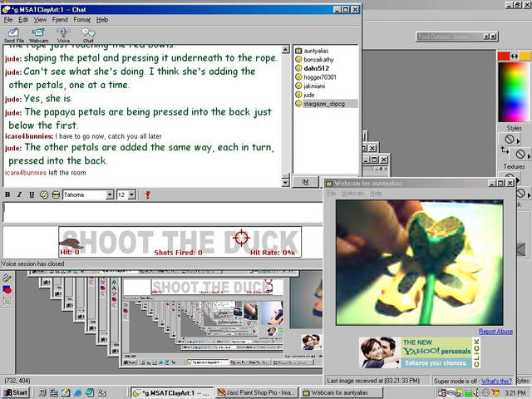This screenshot has height=399, width=532.
Task: Open the font size 12 dropdown
Action: coord(132,195)
